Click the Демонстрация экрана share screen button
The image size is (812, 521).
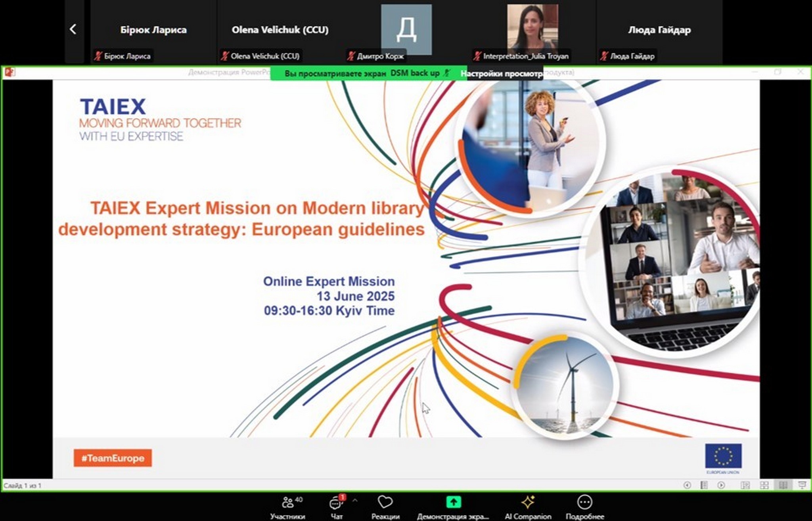(x=453, y=507)
